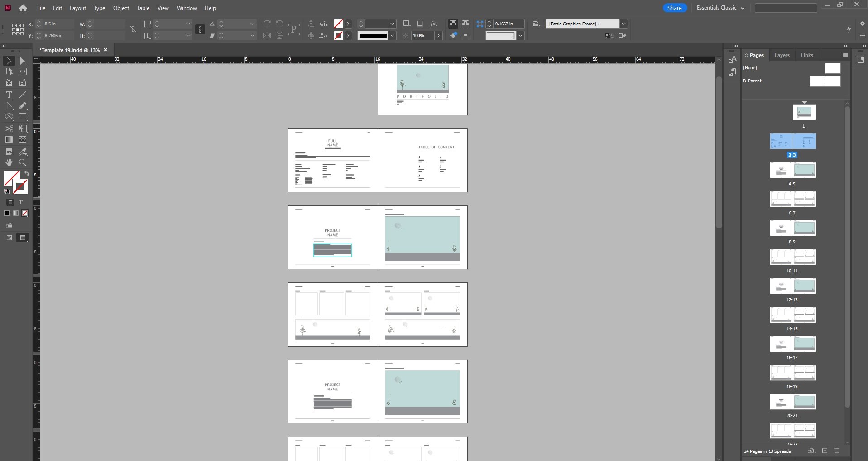
Task: Open the stroke style dropdown
Action: [x=392, y=35]
